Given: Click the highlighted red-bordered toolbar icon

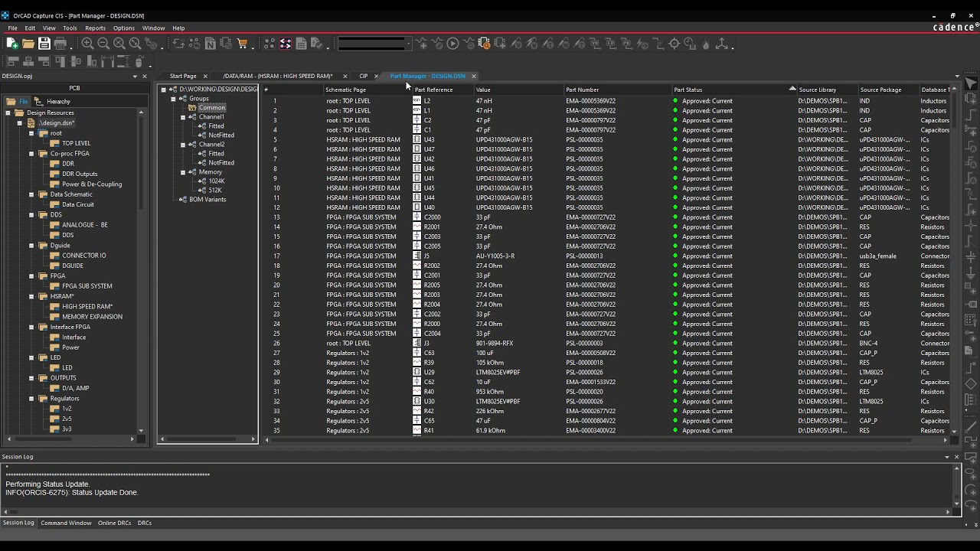Looking at the screenshot, I should 286,44.
